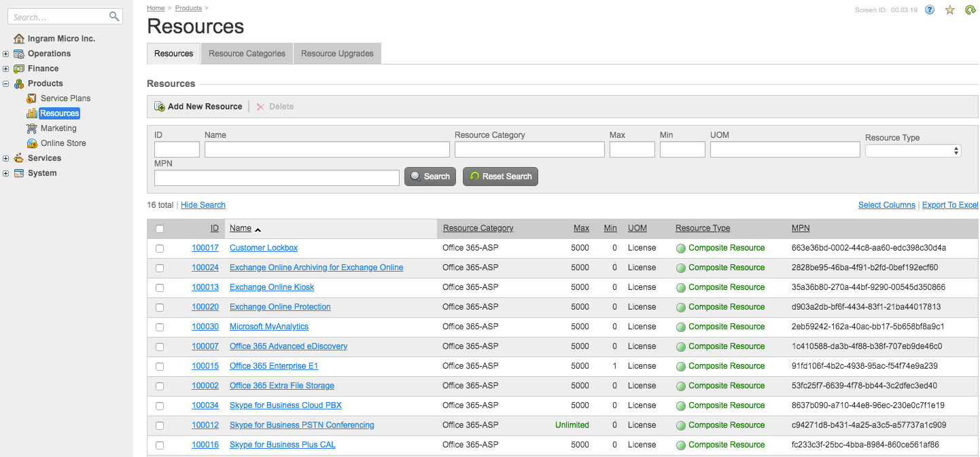Select Marketing in the sidebar
Screen dimensions: 980x457
pyautogui.click(x=58, y=128)
